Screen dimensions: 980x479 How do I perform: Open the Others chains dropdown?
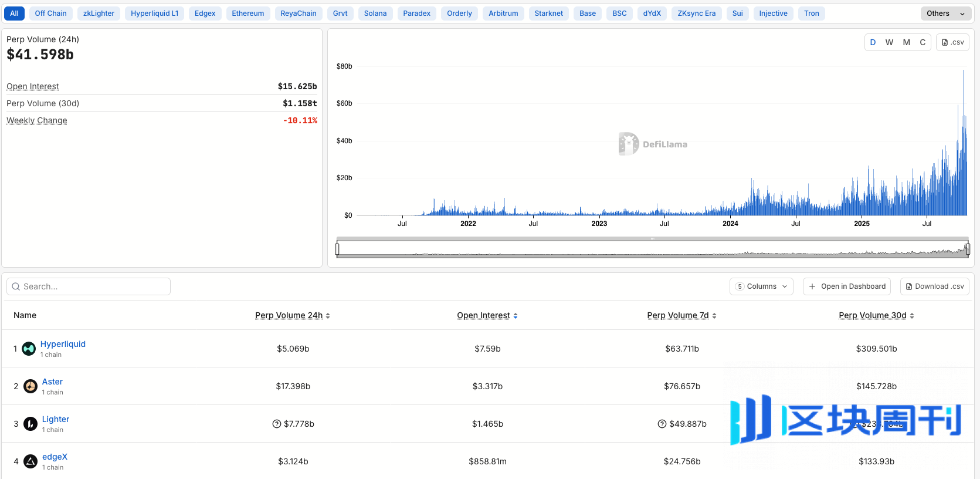945,14
